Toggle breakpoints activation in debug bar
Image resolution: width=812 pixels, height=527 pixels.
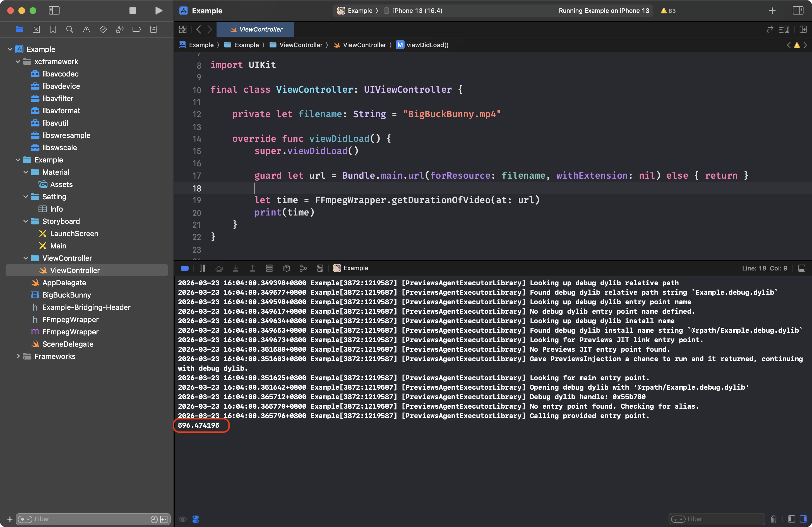point(185,268)
